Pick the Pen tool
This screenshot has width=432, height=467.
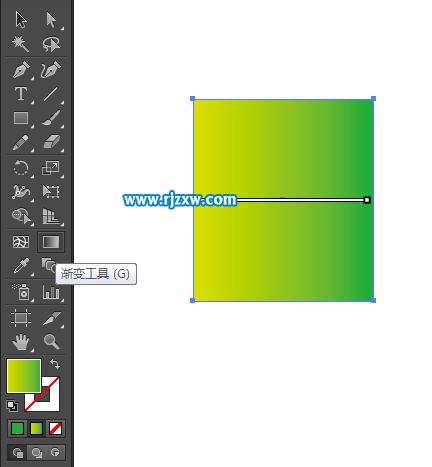(21, 69)
